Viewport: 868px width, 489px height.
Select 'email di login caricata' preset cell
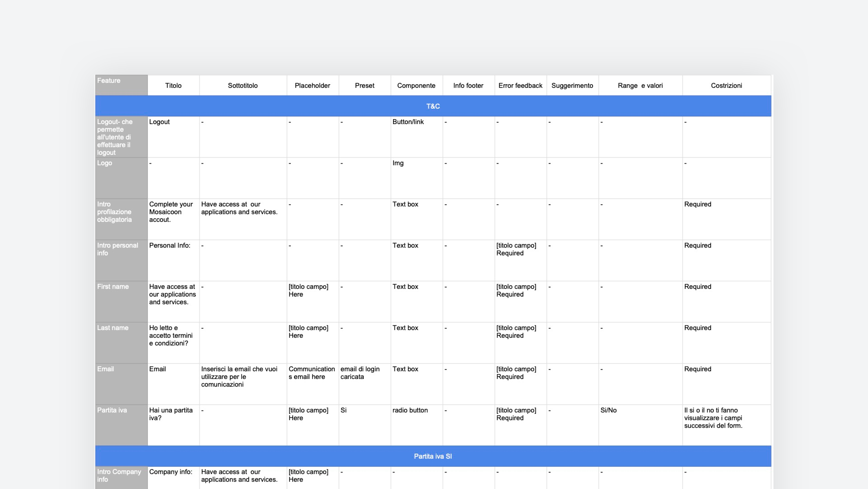click(x=365, y=384)
